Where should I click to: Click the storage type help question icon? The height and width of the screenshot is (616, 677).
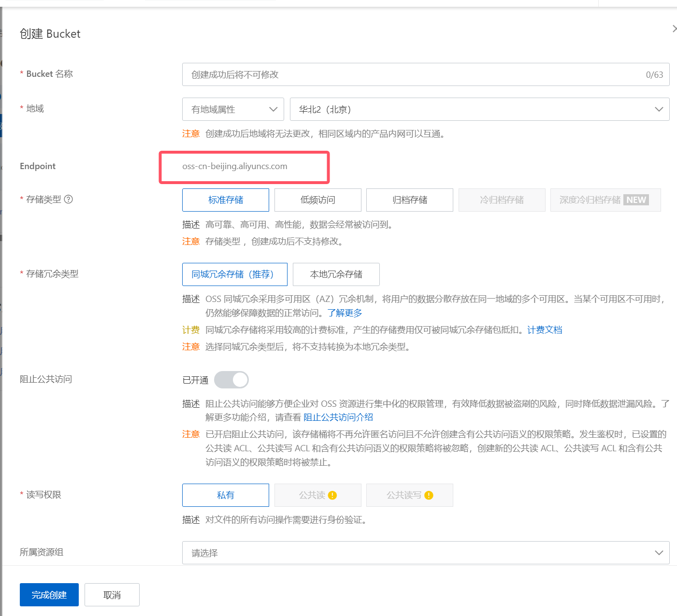point(69,199)
